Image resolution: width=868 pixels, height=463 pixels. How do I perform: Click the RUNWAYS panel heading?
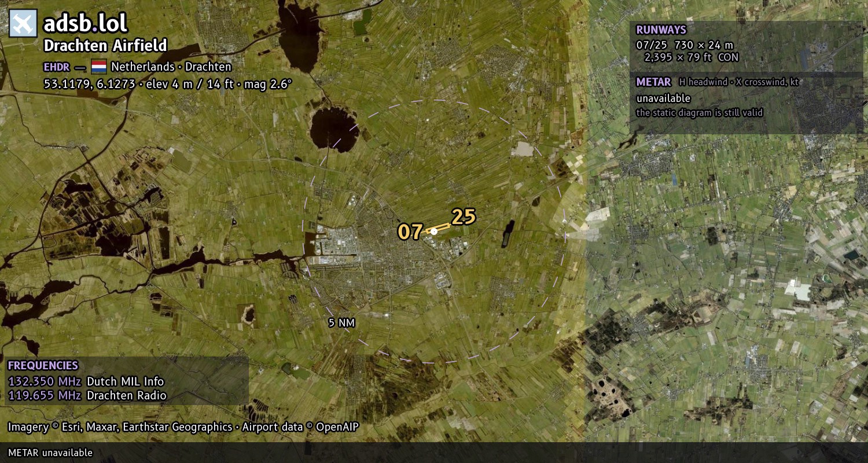click(661, 30)
